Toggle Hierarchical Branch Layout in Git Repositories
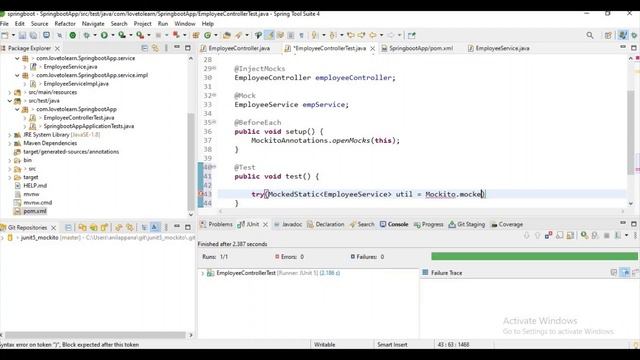The height and width of the screenshot is (360, 640). tap(144, 227)
